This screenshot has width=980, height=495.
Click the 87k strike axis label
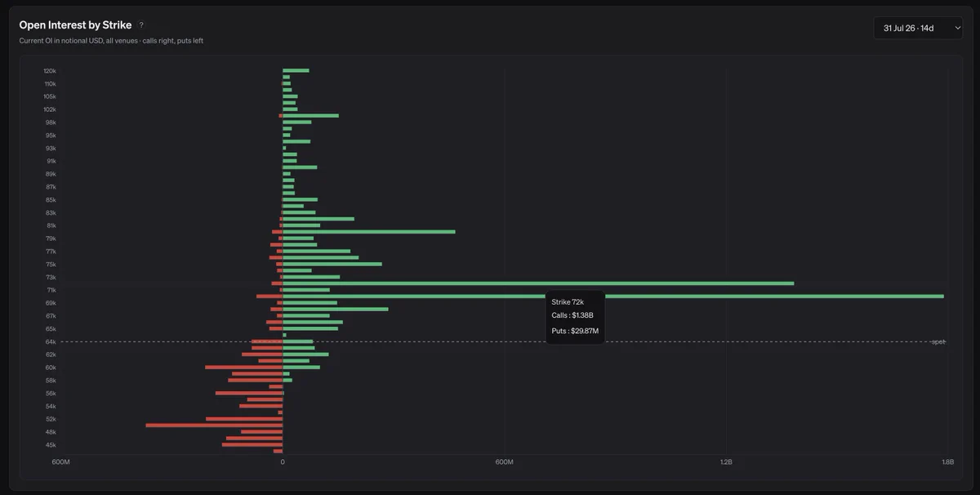tap(51, 187)
